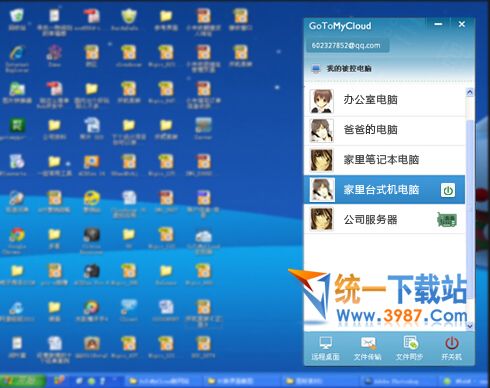490x388 pixels.
Task: Click the green card icon beside 公司服务器
Action: tap(447, 220)
